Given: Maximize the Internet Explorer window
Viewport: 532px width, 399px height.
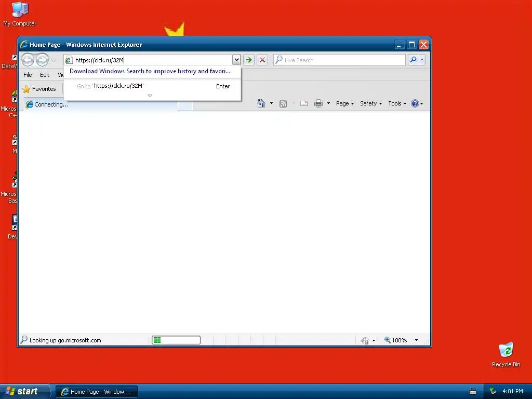Looking at the screenshot, I should point(411,45).
